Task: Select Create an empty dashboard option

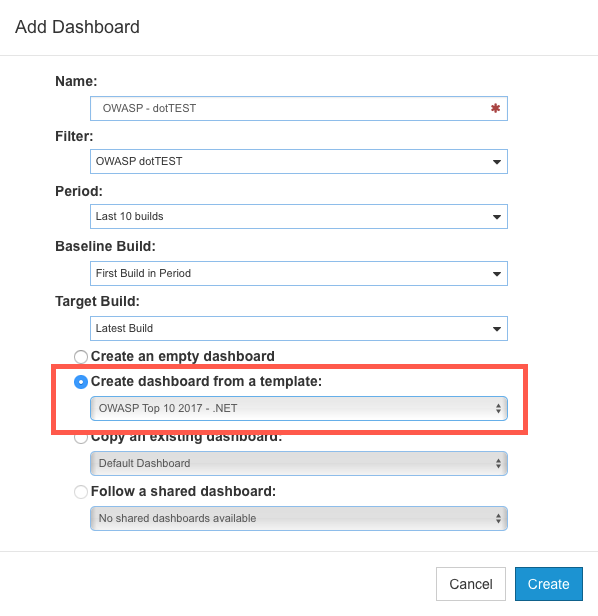Action: coord(81,357)
